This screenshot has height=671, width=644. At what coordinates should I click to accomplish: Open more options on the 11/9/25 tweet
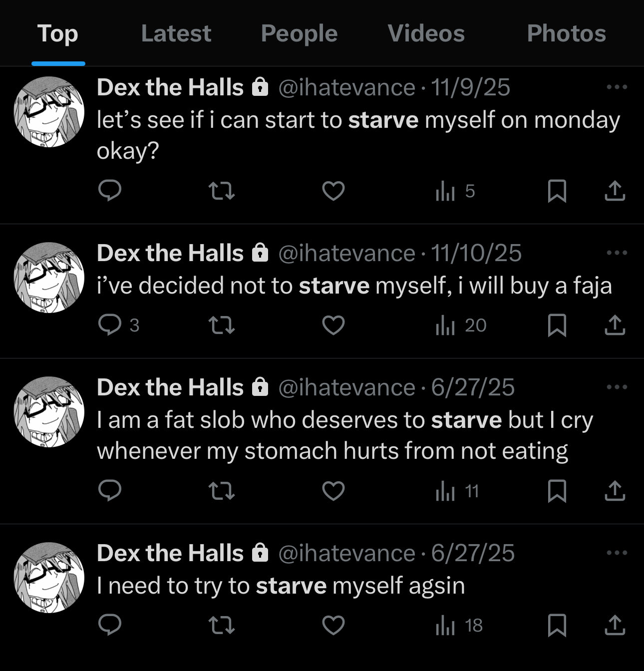pyautogui.click(x=617, y=87)
